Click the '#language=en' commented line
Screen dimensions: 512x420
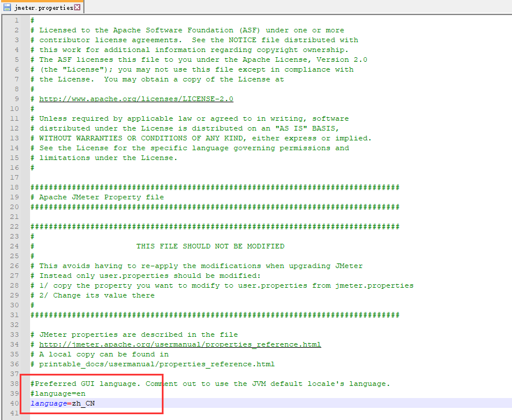[58, 393]
